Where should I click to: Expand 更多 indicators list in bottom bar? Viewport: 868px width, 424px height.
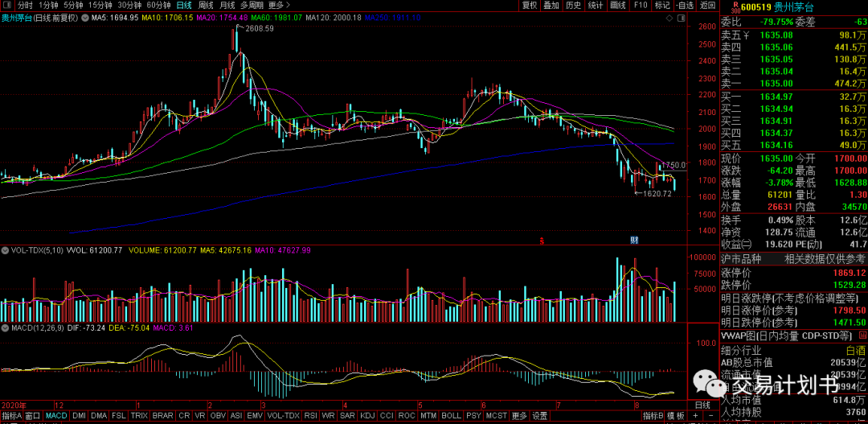point(519,416)
